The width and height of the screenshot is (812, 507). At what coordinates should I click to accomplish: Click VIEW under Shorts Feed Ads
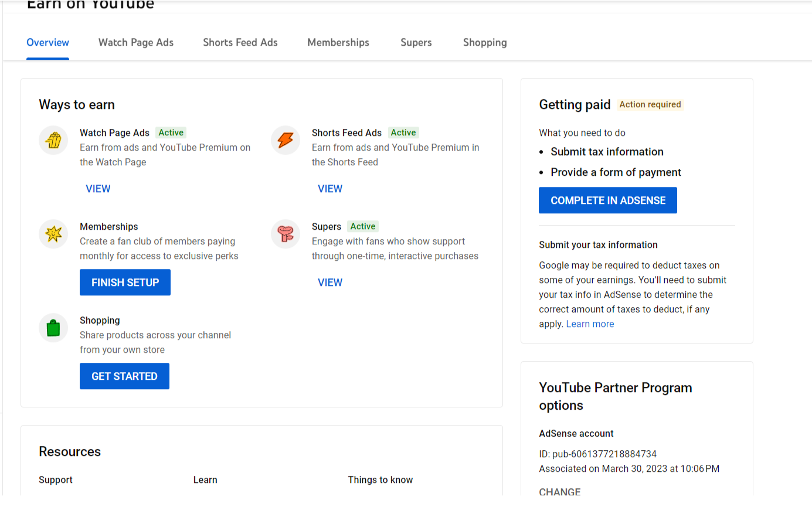[330, 189]
